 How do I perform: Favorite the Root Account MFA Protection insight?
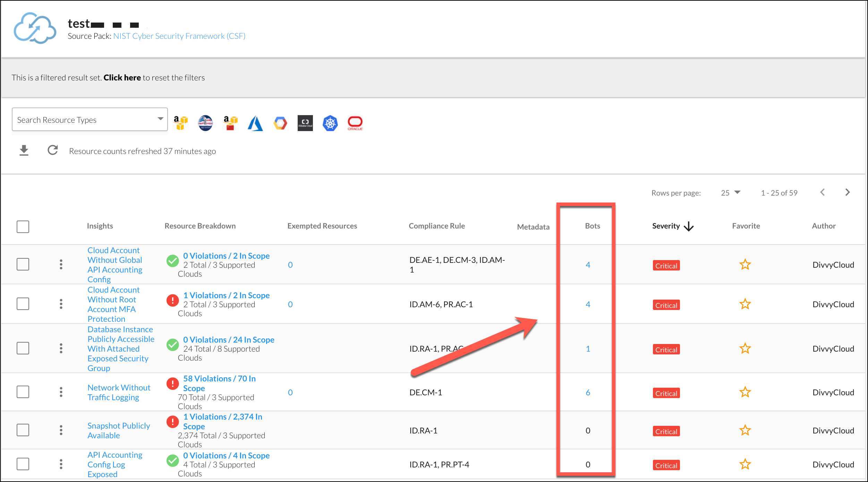click(745, 304)
